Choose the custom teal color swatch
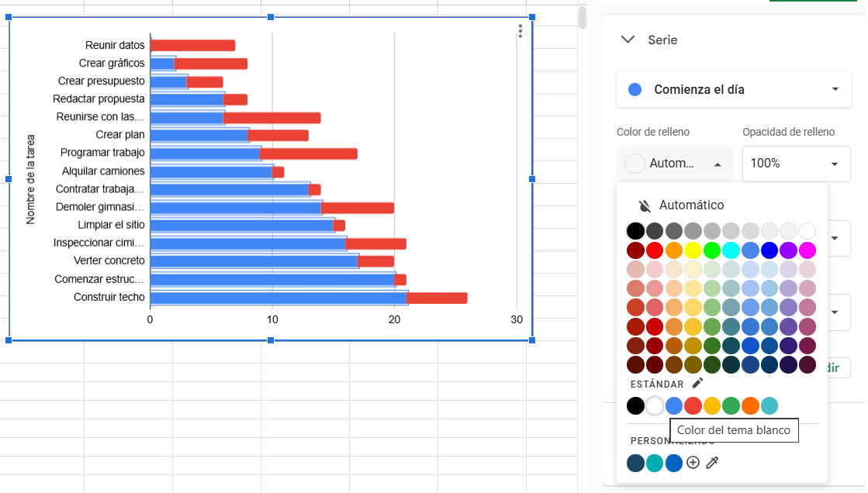This screenshot has width=868, height=493. coord(654,463)
